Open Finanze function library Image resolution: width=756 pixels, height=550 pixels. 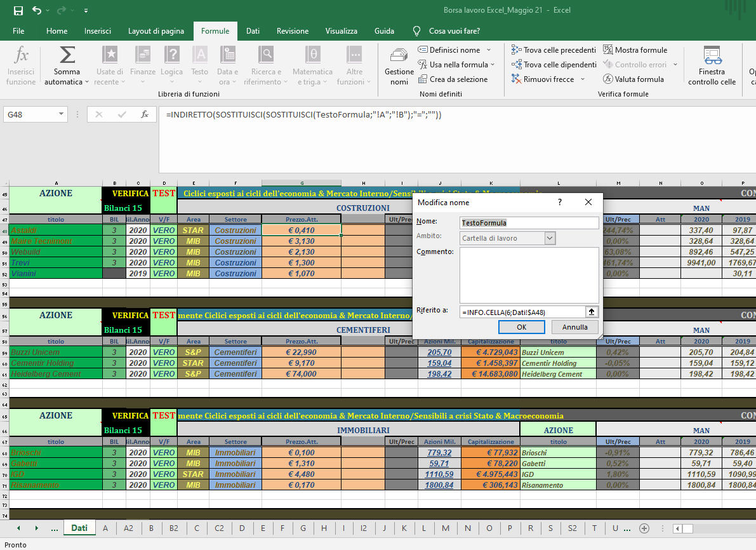click(x=143, y=66)
